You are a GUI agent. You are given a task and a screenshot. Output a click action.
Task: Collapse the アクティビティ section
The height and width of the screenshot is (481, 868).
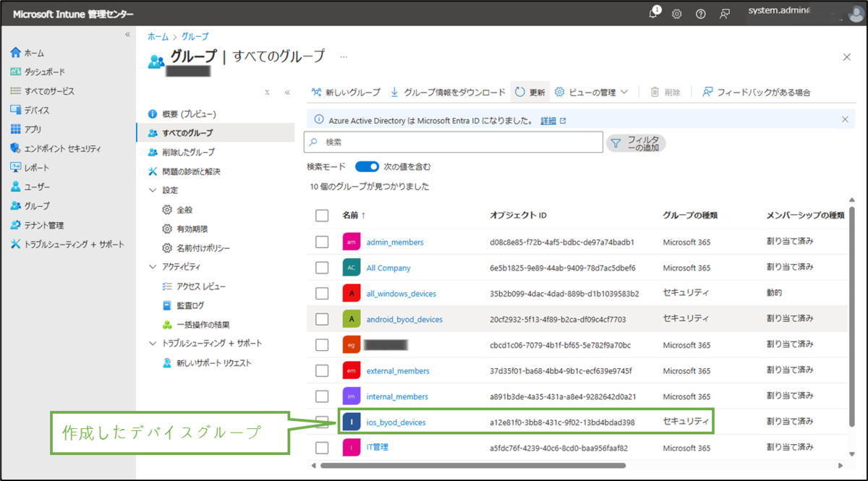point(153,267)
